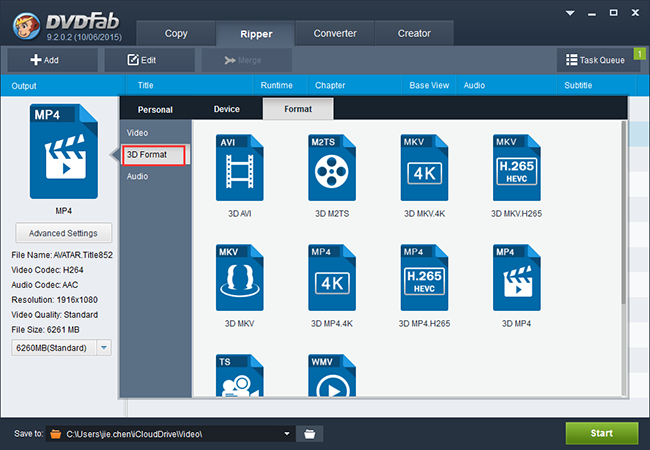Click the File Name: AVATAR.Title852 text

coord(62,255)
